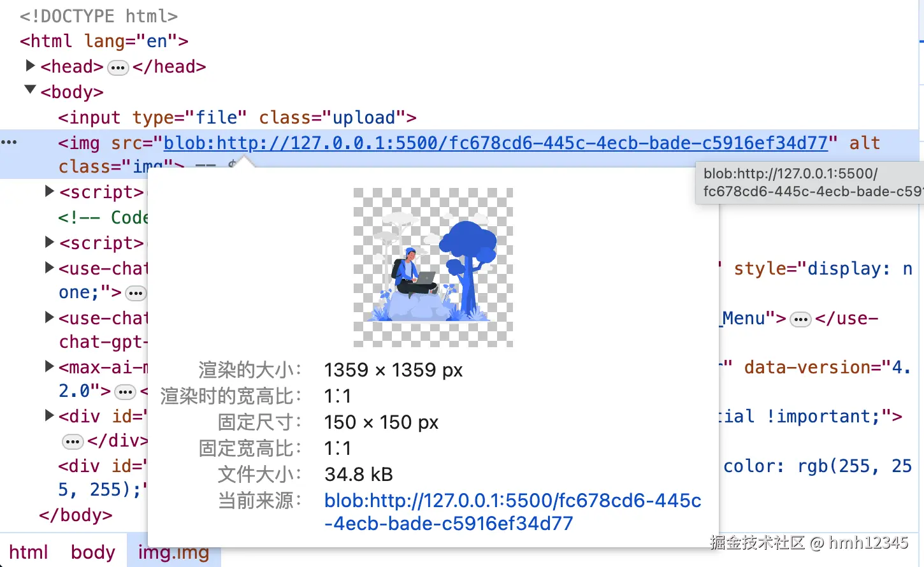Select the input type="file" upload node

pyautogui.click(x=237, y=118)
